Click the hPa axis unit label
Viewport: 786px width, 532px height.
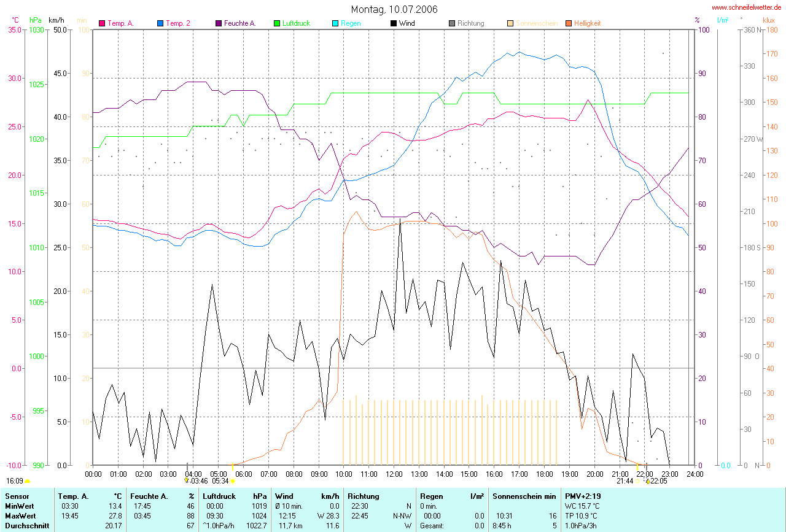[x=35, y=20]
